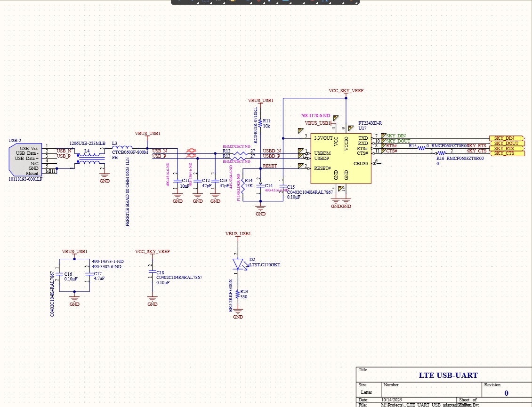Click the red differential pair directive on USB_N
This screenshot has height=407, width=532.
coord(191,151)
